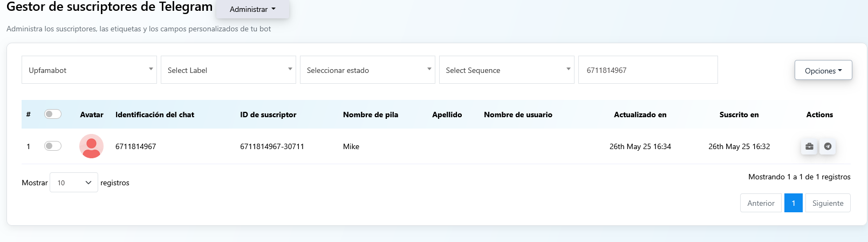This screenshot has width=868, height=242.
Task: Click the Anterior pagination button
Action: (x=761, y=203)
